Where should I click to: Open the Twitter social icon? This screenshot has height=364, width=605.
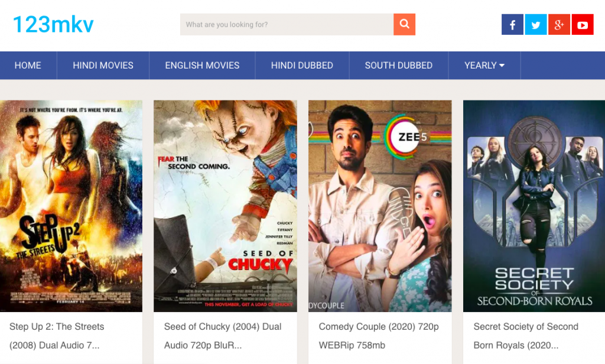point(536,25)
